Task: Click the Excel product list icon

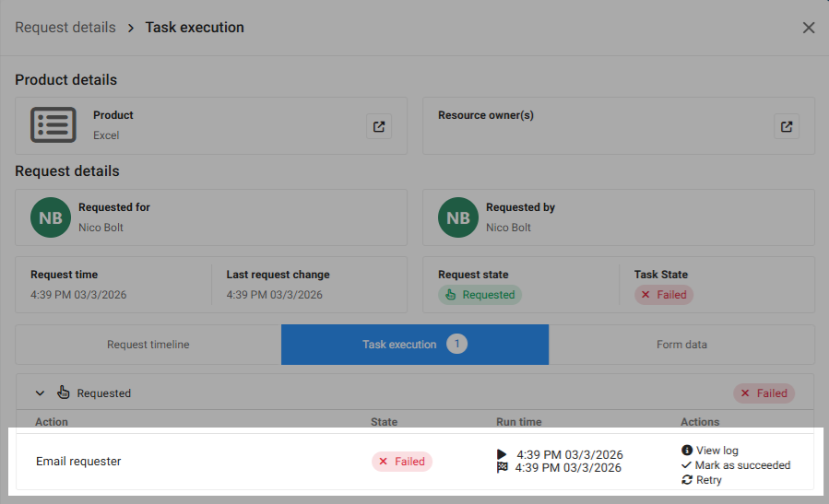Action: tap(53, 125)
